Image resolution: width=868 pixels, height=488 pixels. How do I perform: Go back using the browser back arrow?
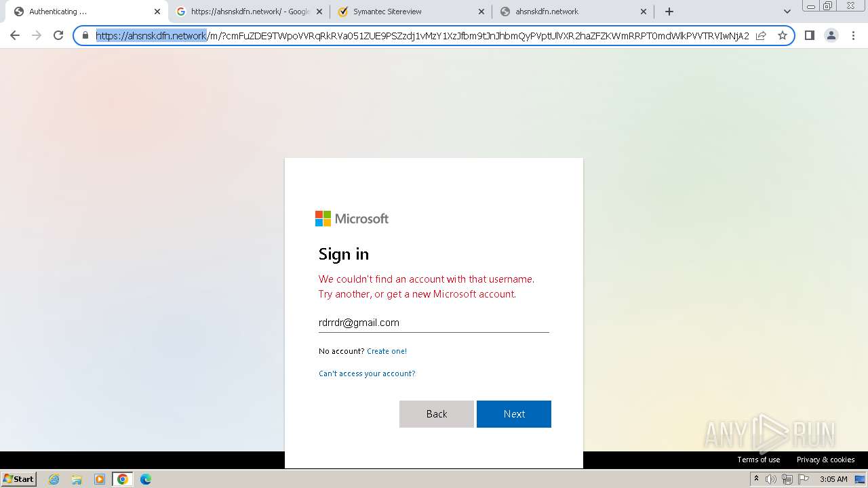click(x=15, y=35)
